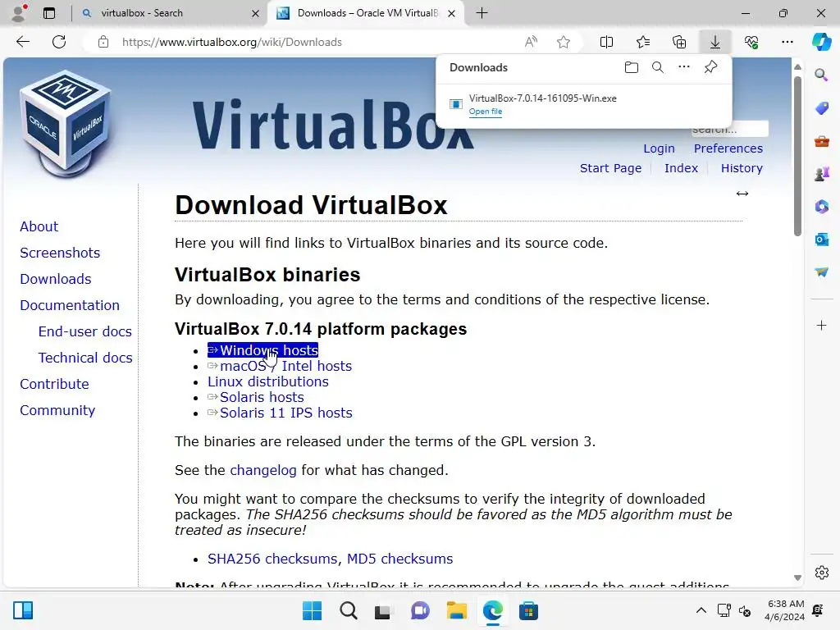Image resolution: width=840 pixels, height=630 pixels.
Task: Click the browser Back arrow
Action: pyautogui.click(x=22, y=42)
